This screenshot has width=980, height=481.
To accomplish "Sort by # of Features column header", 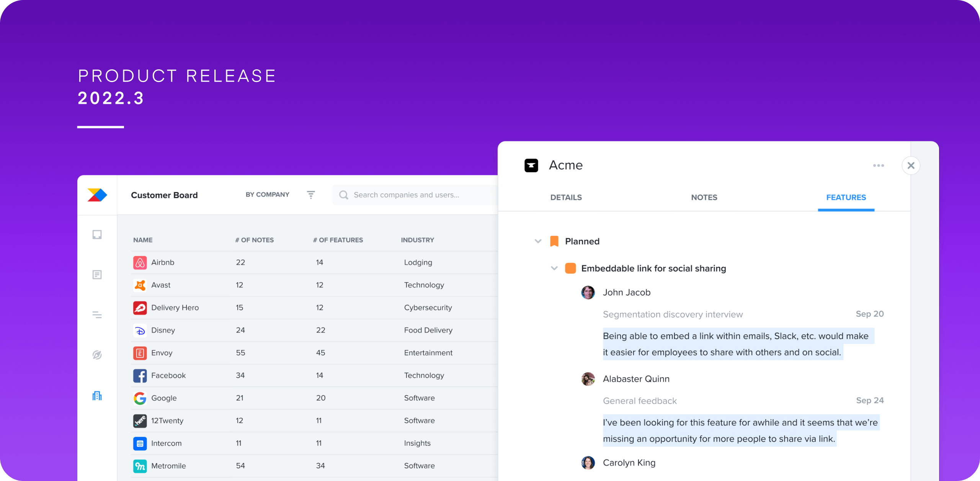I will point(338,240).
